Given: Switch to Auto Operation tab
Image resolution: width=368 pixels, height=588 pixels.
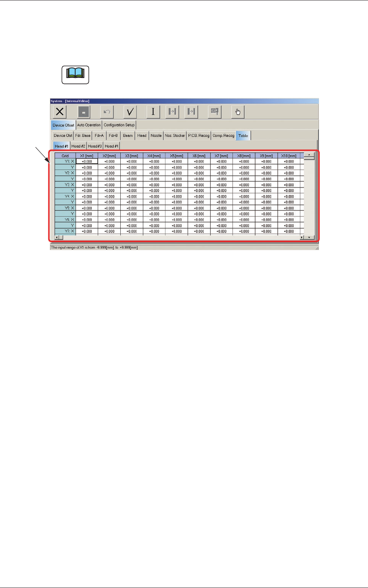Looking at the screenshot, I should (89, 125).
